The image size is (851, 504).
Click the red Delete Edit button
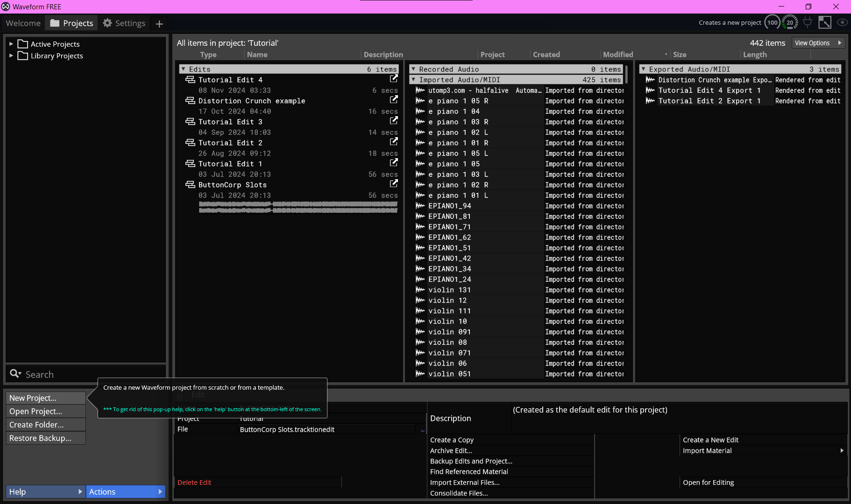194,483
